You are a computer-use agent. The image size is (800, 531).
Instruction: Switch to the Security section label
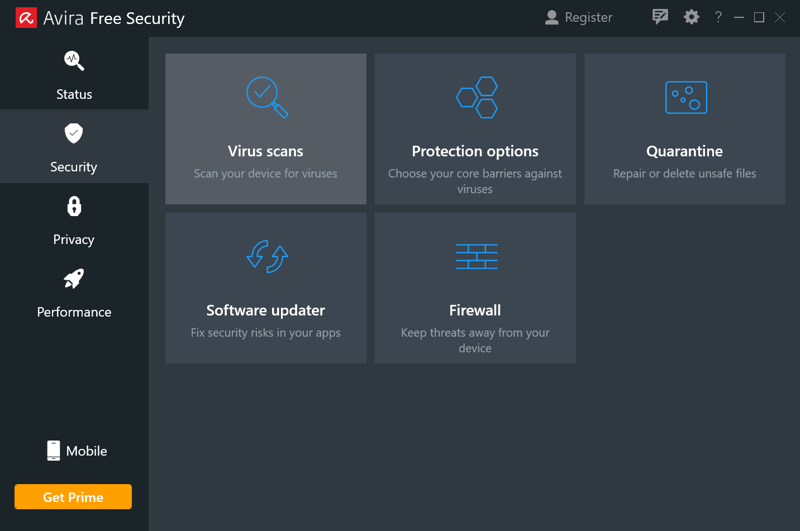click(x=73, y=167)
